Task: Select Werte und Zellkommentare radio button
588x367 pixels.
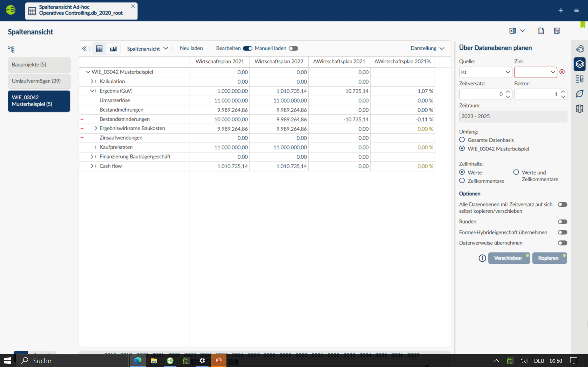Action: pyautogui.click(x=516, y=172)
